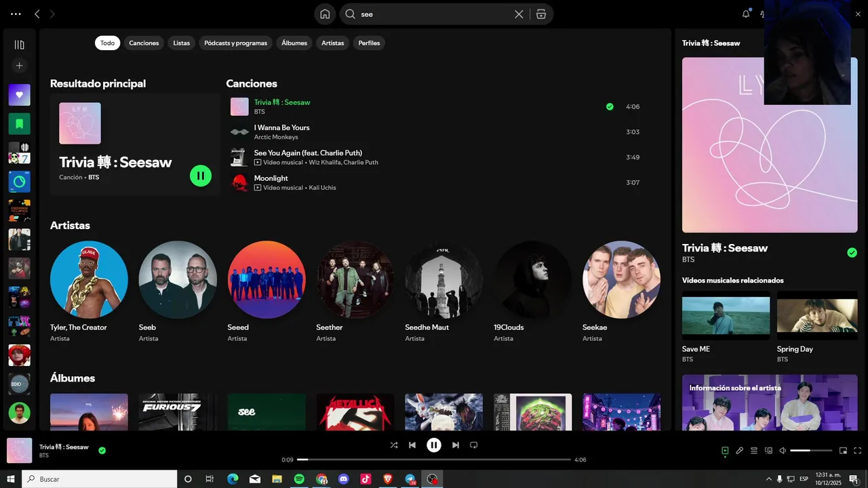Toggle saved checkmark in bottom player bar
Image resolution: width=868 pixels, height=488 pixels.
pyautogui.click(x=102, y=450)
